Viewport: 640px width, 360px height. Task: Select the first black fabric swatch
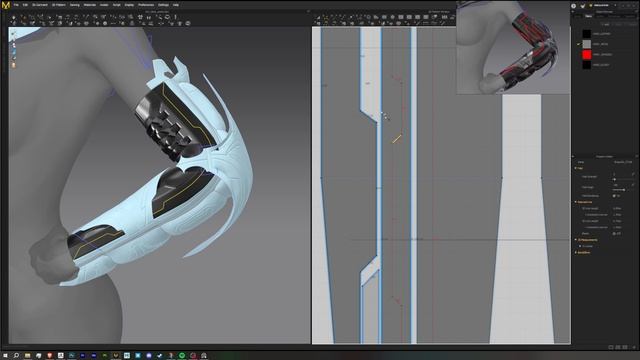(587, 33)
